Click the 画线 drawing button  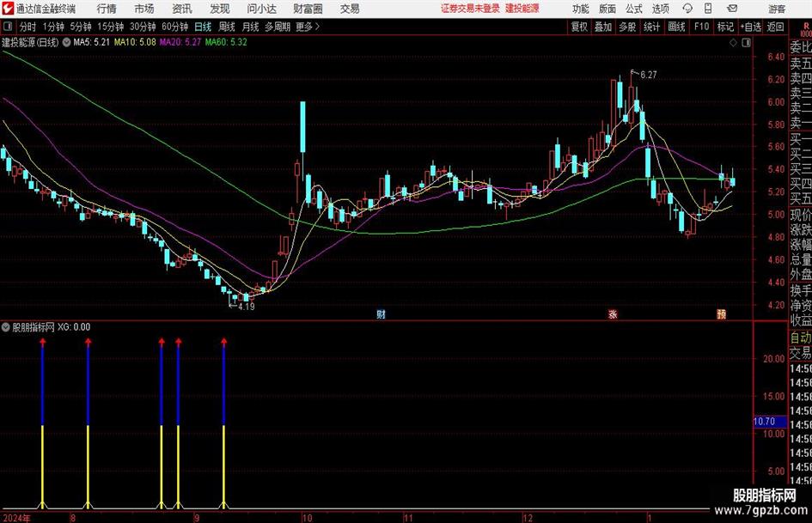tap(676, 27)
